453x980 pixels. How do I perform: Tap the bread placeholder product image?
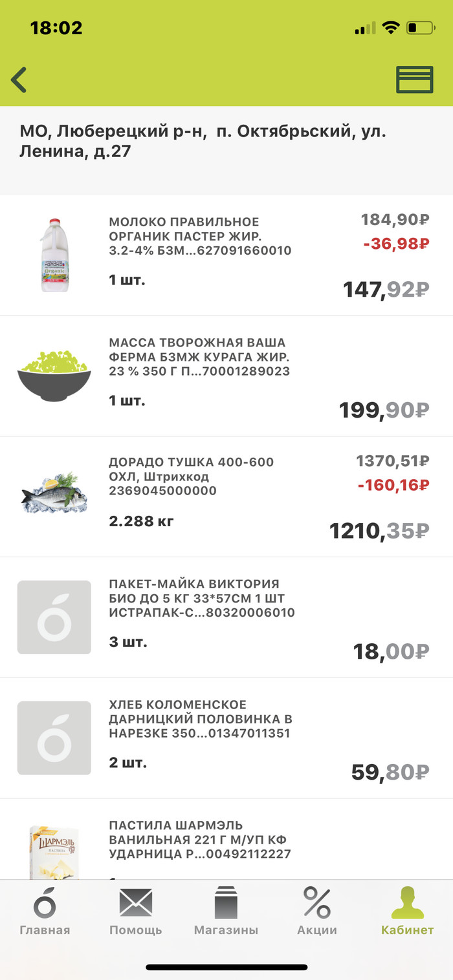click(x=54, y=738)
